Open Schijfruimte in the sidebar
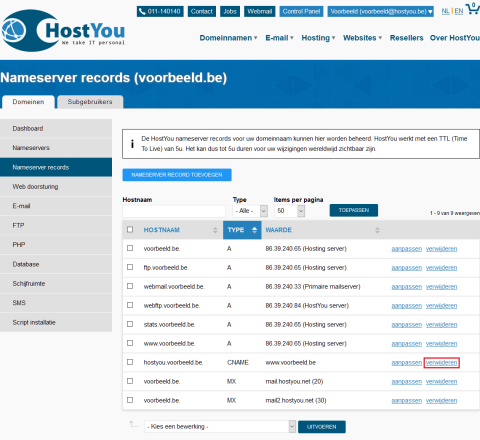 click(x=56, y=283)
